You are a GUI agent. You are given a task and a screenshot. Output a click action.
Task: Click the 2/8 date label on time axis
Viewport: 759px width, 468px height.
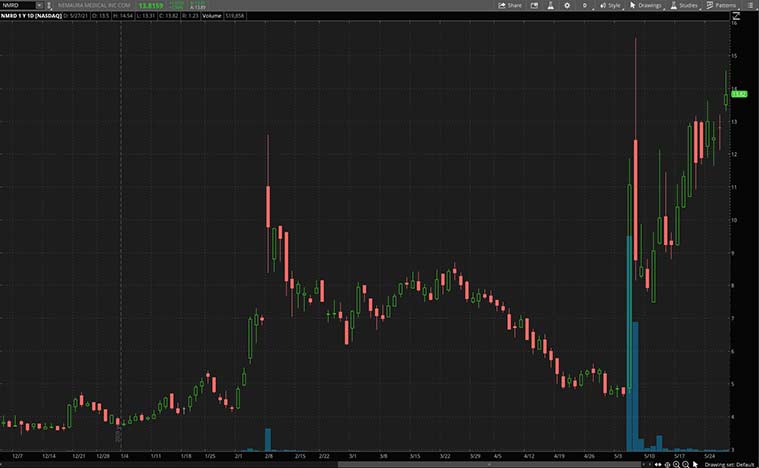(x=269, y=456)
